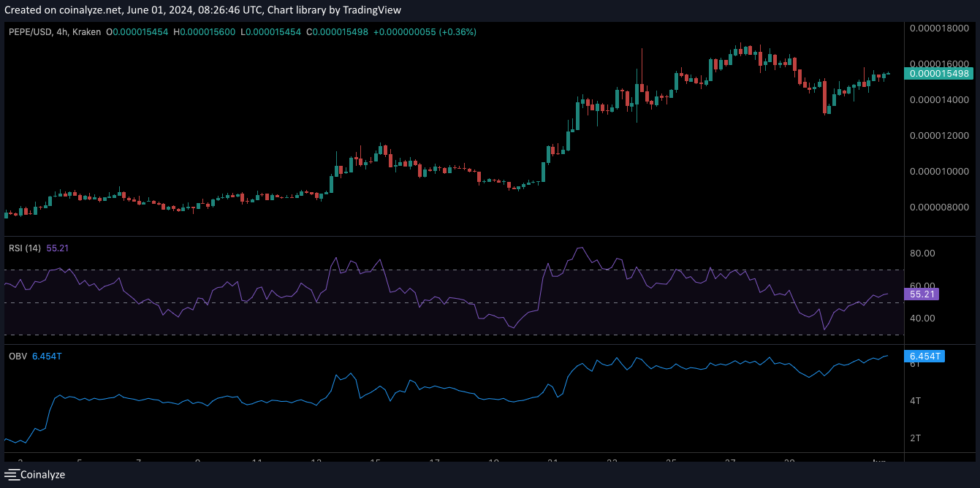Click the Coinalyze brand name text
Viewport: 980px width, 488px height.
(x=42, y=475)
